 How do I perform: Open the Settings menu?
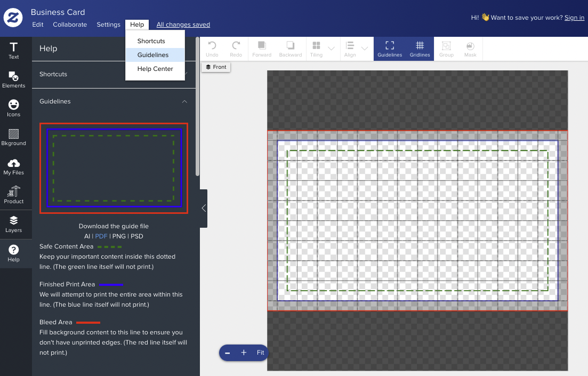click(108, 25)
